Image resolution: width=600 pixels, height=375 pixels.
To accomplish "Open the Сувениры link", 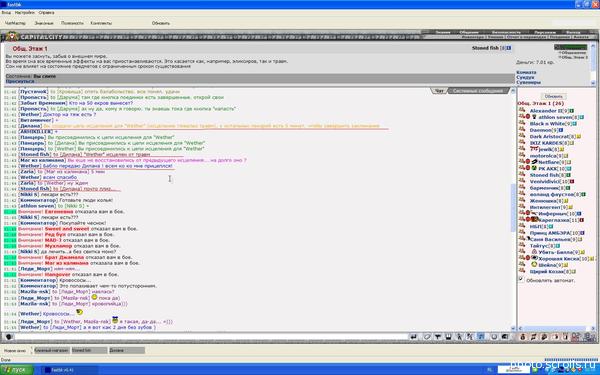I will [x=528, y=83].
